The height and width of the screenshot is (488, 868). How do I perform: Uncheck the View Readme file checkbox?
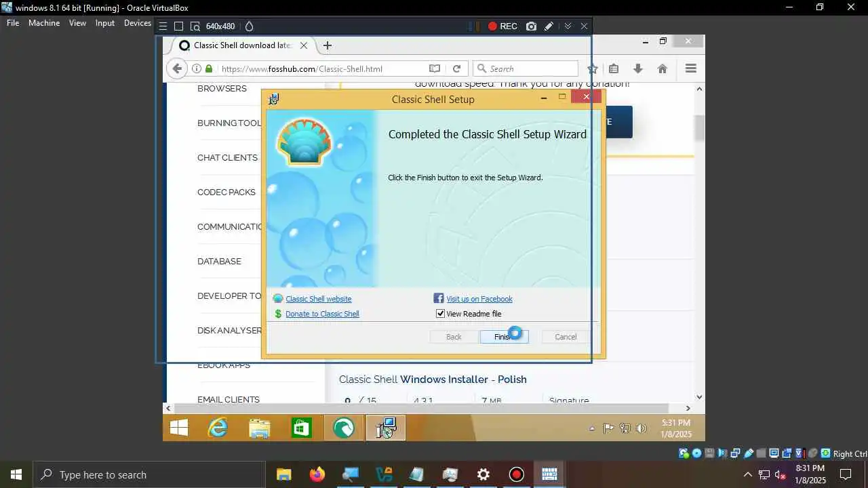click(x=440, y=314)
